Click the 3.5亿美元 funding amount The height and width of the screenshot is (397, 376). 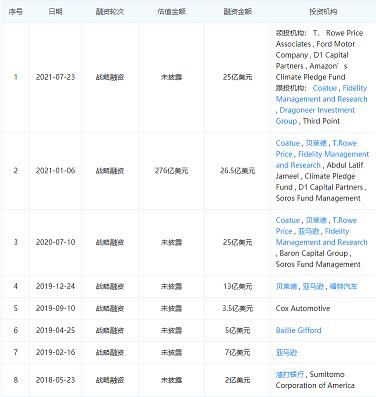point(238,308)
